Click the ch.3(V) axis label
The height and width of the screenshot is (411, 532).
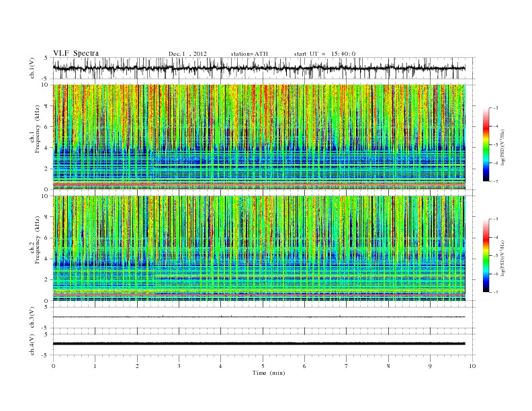(32, 318)
